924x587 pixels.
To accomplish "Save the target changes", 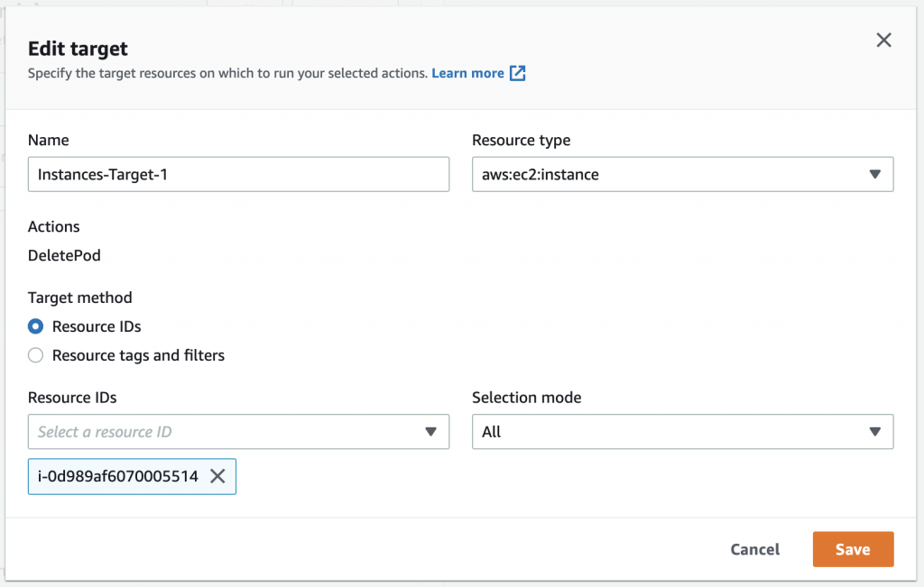I will click(853, 549).
